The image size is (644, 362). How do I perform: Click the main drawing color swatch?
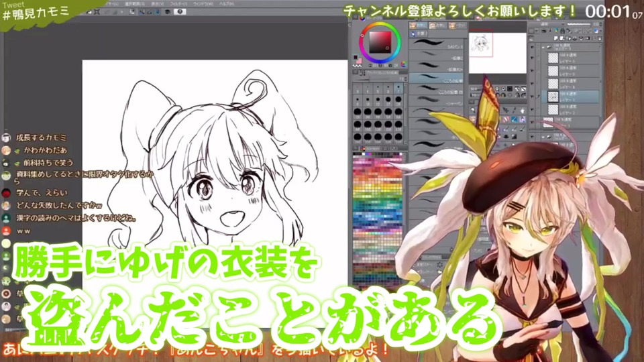pos(356,58)
